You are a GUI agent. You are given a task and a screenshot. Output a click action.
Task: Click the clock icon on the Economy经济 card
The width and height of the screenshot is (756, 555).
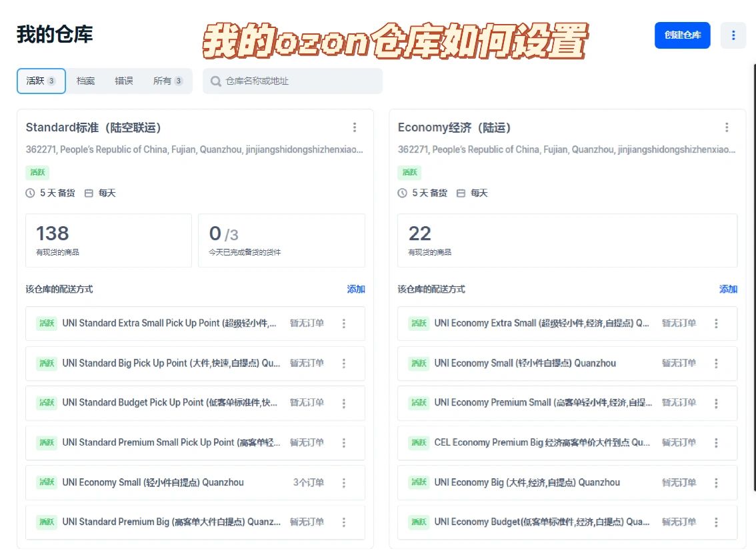(403, 193)
